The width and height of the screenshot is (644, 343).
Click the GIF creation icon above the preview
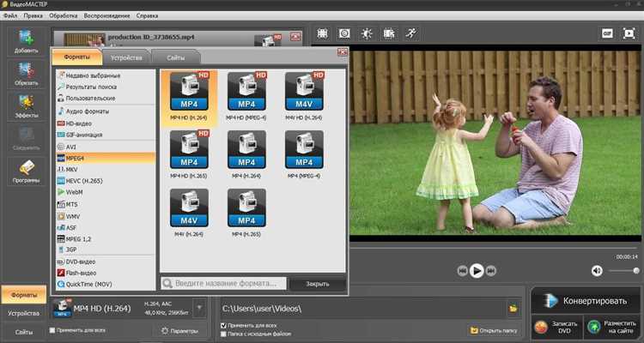(607, 33)
